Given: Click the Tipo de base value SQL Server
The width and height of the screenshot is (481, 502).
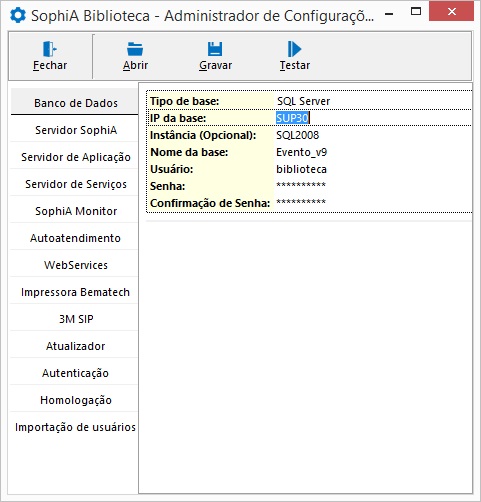Looking at the screenshot, I should coord(373,101).
